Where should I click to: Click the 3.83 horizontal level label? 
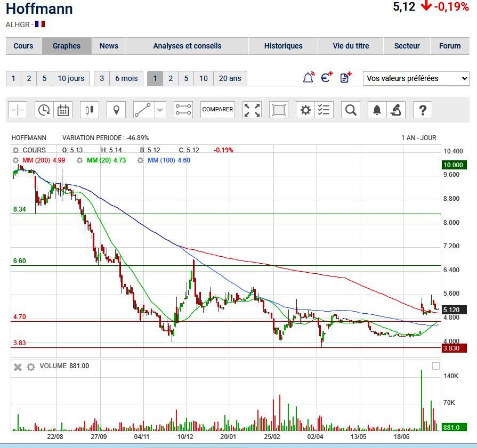pyautogui.click(x=20, y=343)
